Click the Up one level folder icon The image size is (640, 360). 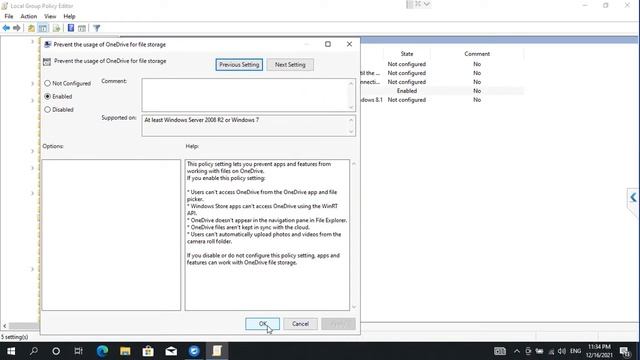pos(31,28)
